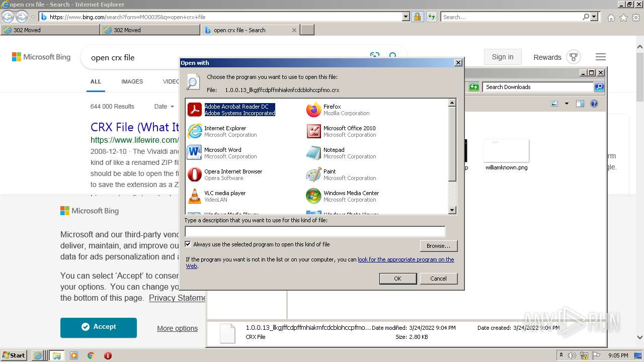This screenshot has width=644, height=362.
Task: Pick the Internet Explorer icon in Open with
Action: click(194, 131)
